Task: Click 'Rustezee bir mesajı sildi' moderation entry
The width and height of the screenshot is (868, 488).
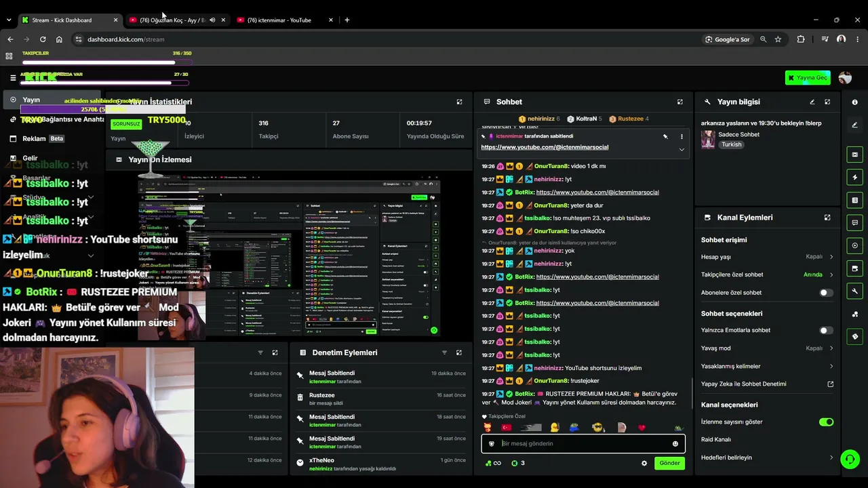Action: click(x=381, y=399)
